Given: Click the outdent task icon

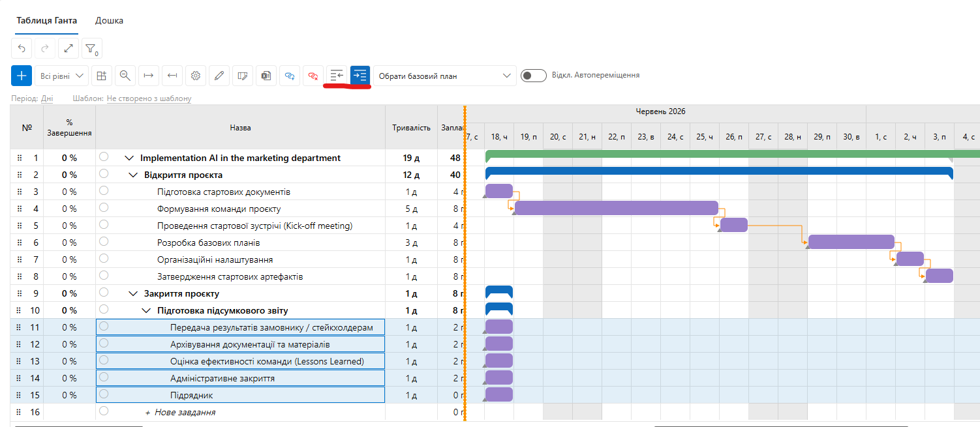Looking at the screenshot, I should (x=337, y=76).
